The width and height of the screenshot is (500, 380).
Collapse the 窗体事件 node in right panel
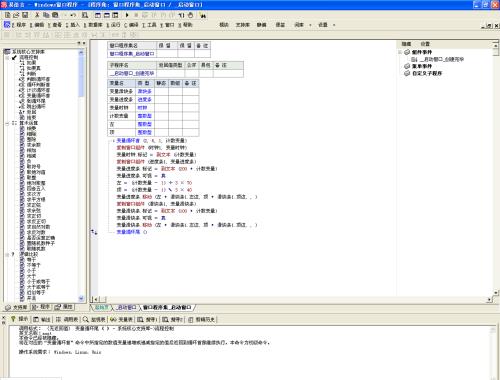(400, 52)
